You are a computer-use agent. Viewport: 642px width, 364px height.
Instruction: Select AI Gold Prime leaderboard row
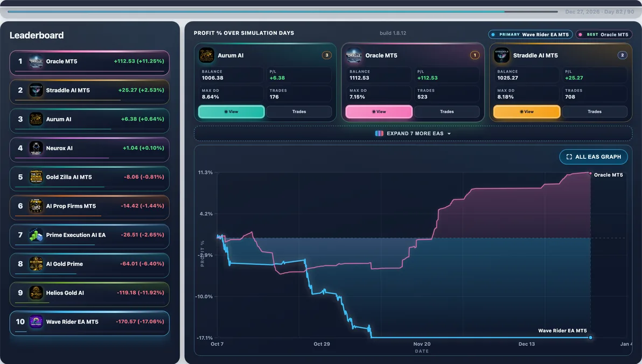point(89,265)
